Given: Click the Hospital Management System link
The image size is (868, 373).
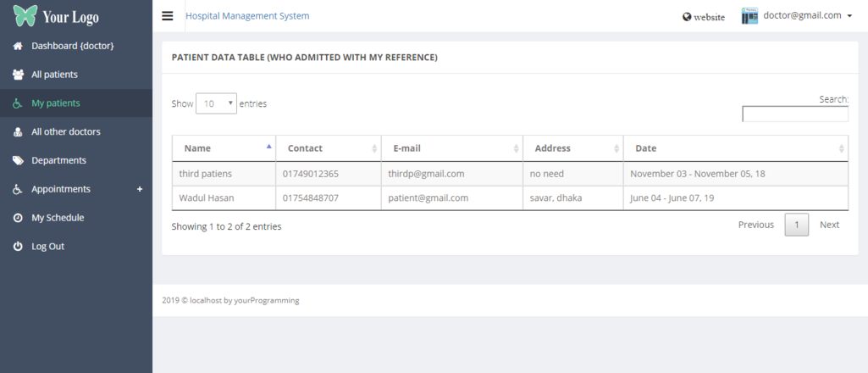Looking at the screenshot, I should [x=247, y=16].
